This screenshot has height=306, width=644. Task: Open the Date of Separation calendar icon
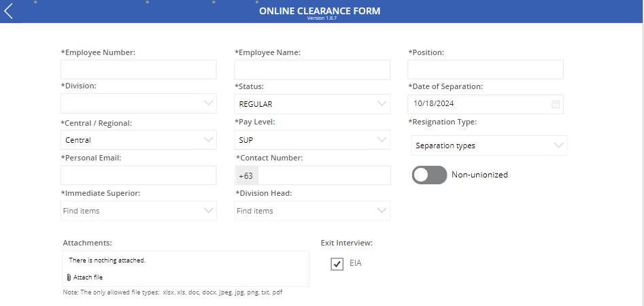pyautogui.click(x=556, y=104)
